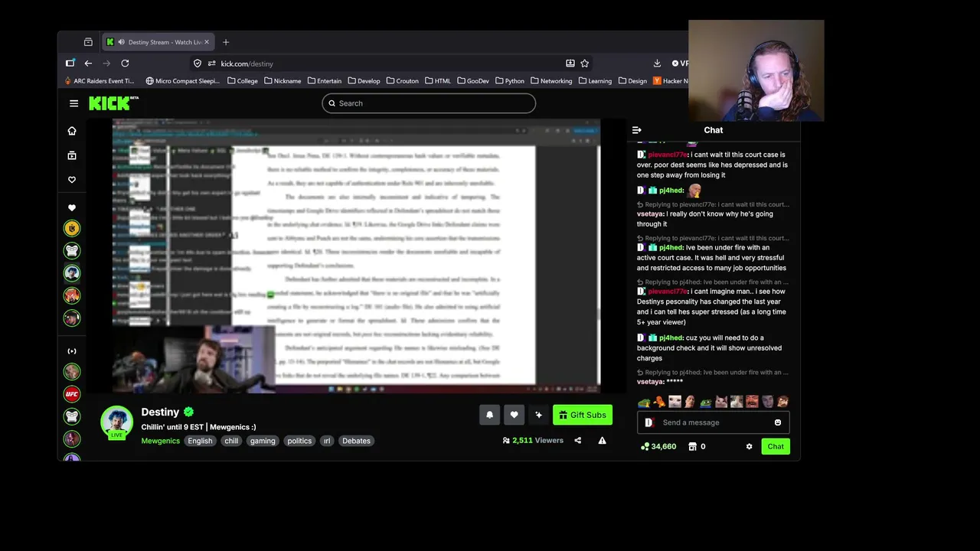Open Micro Compact Sleeping bookmark
The width and height of the screenshot is (980, 551).
(182, 81)
